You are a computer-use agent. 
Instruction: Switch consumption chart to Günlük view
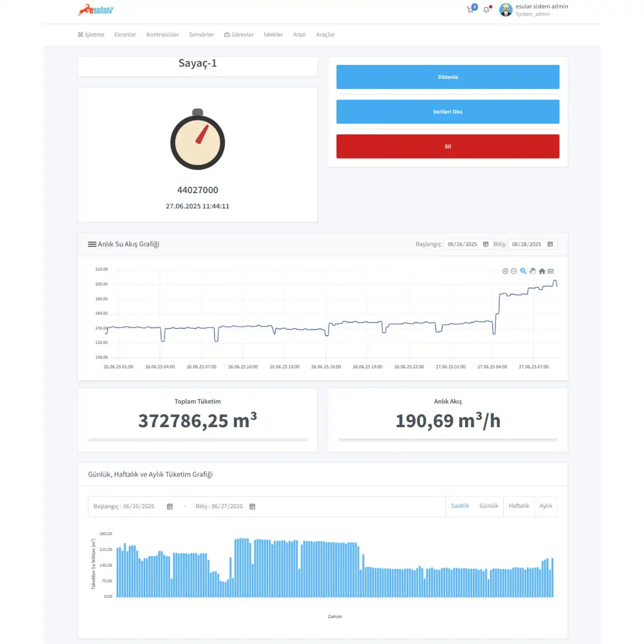(x=488, y=506)
